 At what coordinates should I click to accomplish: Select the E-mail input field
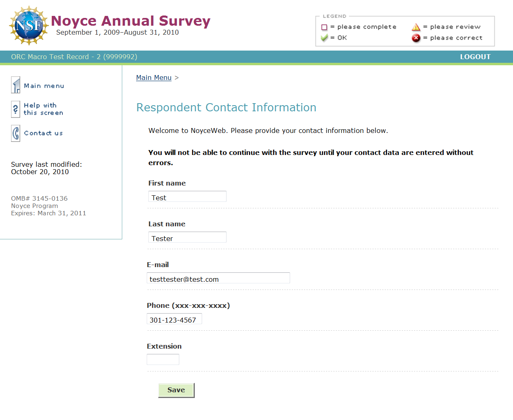click(x=218, y=278)
